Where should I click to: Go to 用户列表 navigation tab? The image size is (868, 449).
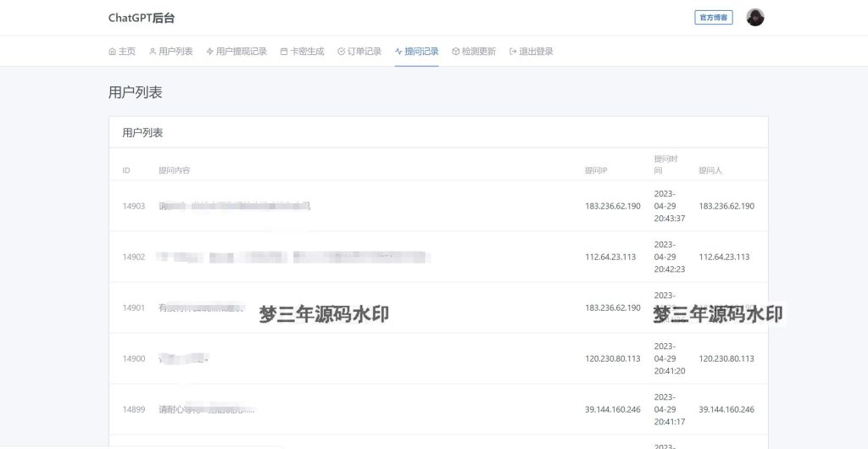pyautogui.click(x=171, y=52)
